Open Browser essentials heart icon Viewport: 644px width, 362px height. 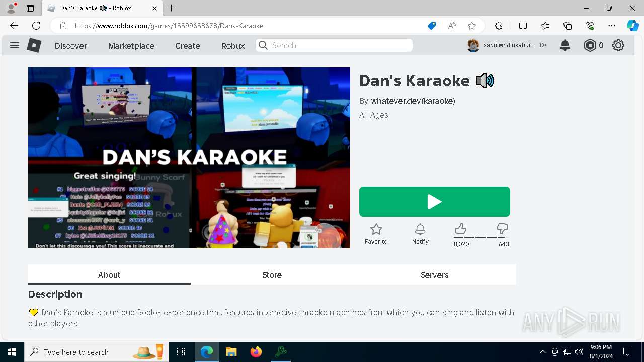click(x=590, y=26)
